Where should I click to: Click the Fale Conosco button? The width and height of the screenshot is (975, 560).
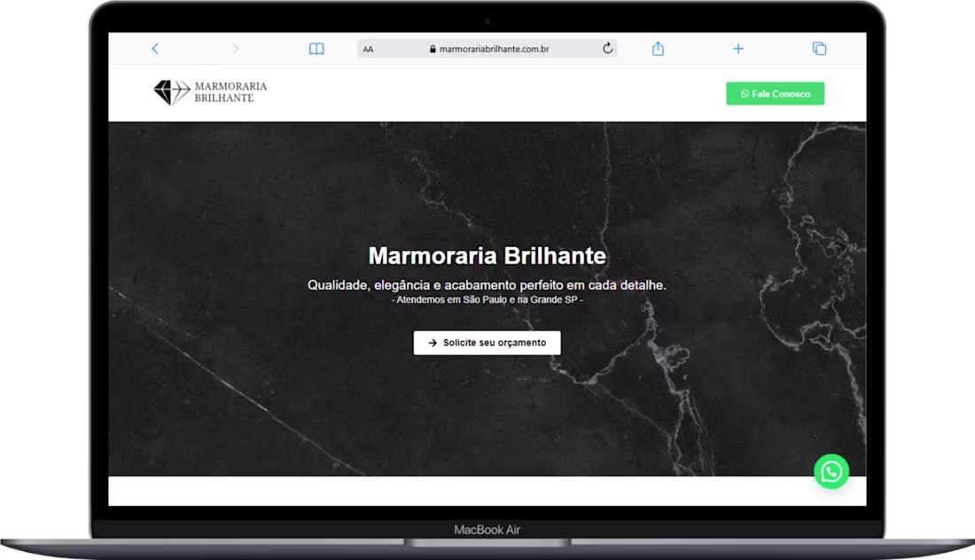tap(775, 93)
